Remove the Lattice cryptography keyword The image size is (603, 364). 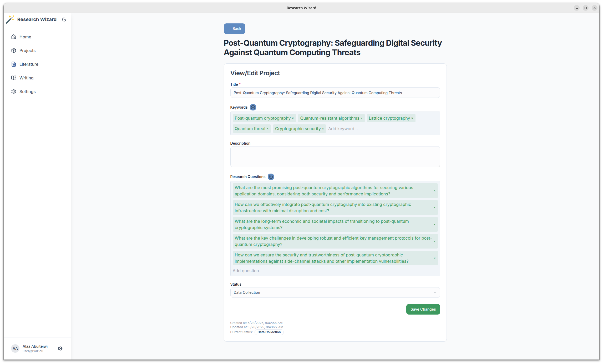click(x=412, y=118)
